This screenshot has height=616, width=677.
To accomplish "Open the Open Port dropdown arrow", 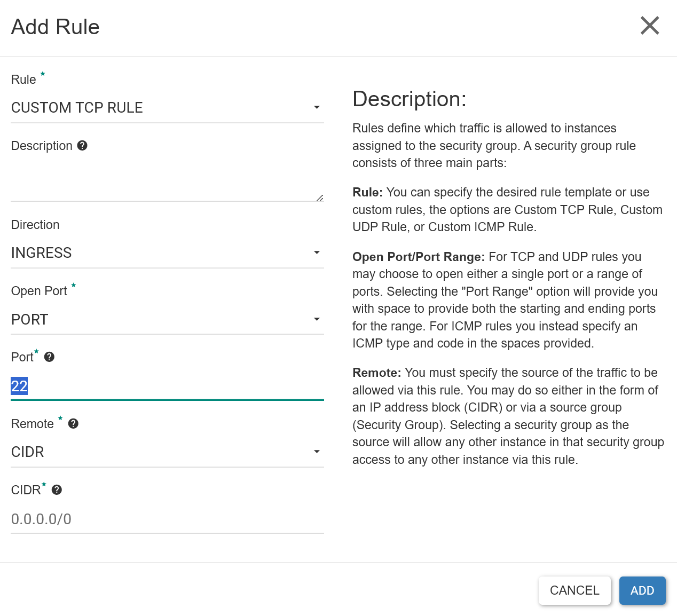I will point(317,319).
